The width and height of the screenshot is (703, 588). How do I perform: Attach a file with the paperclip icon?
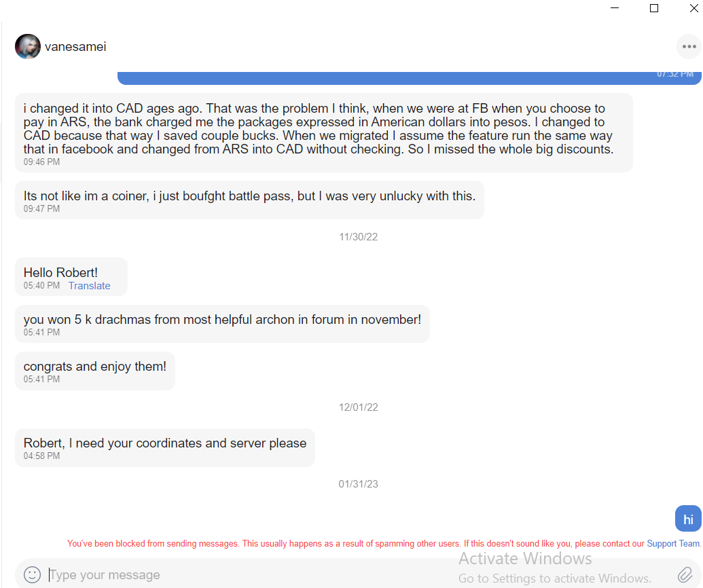click(685, 574)
